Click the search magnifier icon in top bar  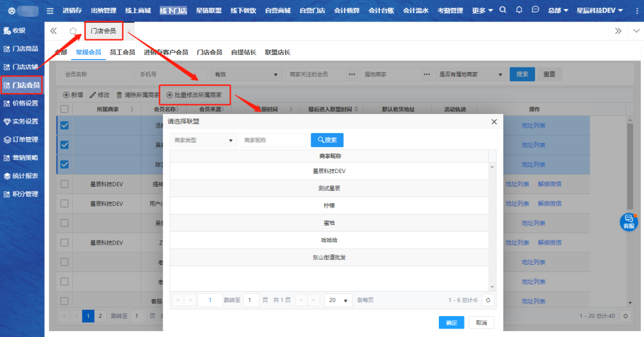(503, 10)
